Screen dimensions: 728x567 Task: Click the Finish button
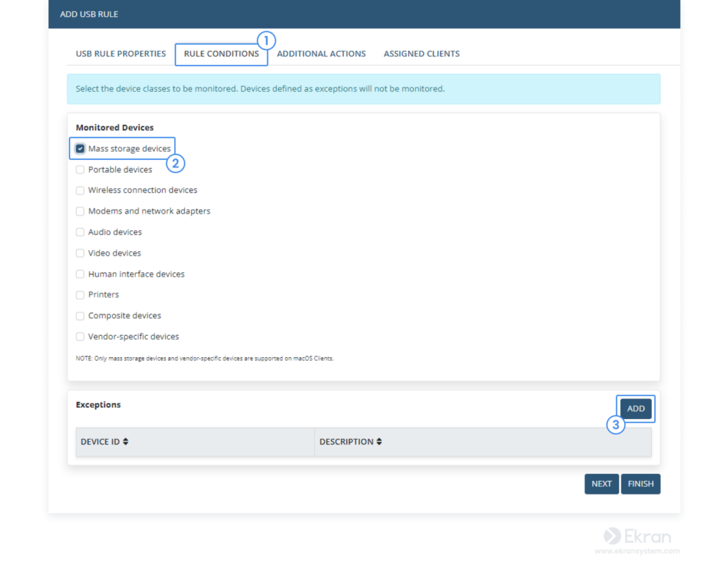pyautogui.click(x=641, y=484)
